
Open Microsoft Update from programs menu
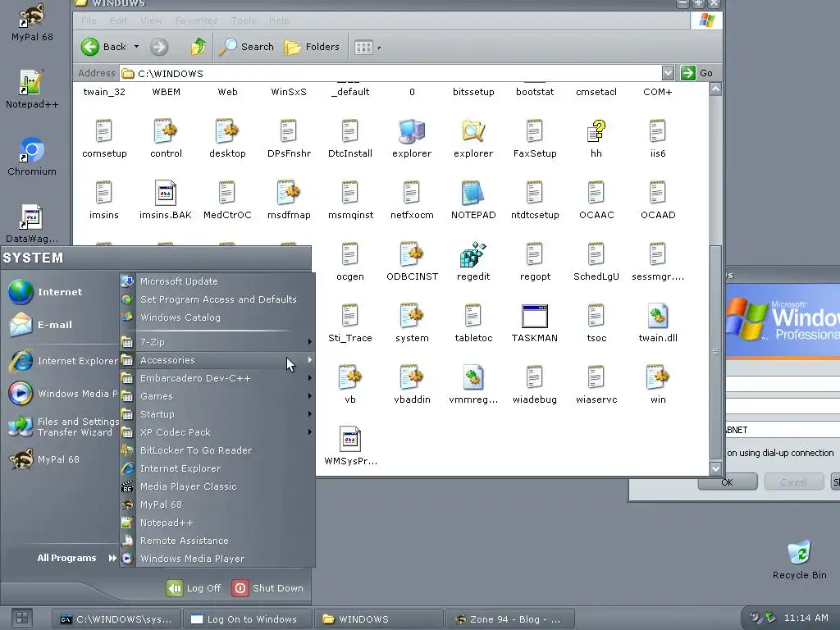click(217, 281)
